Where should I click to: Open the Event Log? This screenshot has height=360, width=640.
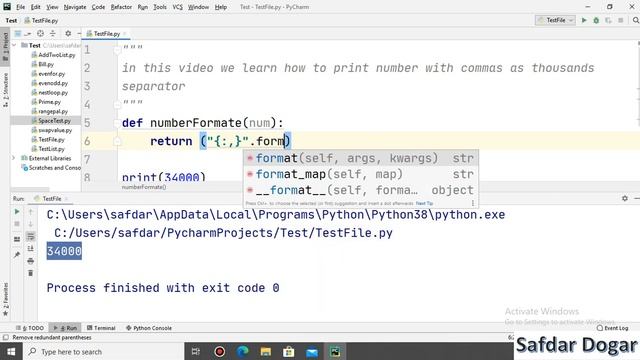(x=612, y=328)
